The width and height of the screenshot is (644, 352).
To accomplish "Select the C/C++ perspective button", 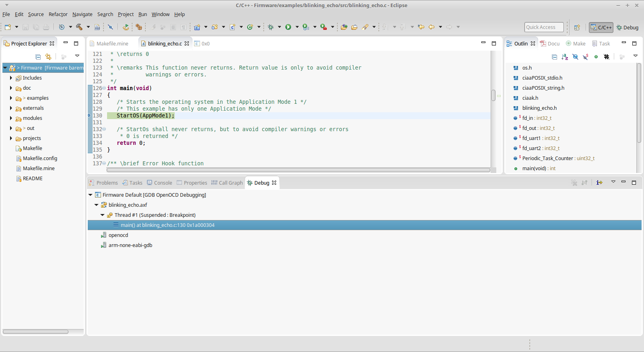I will click(x=601, y=27).
